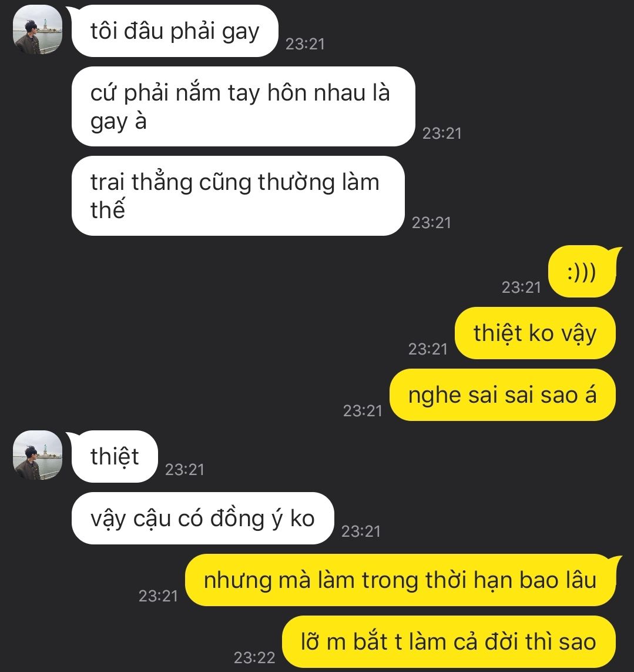Viewport: 634px width, 672px height.
Task: Tap the "thiệt ko vậy" yellow message
Action: pos(535,333)
